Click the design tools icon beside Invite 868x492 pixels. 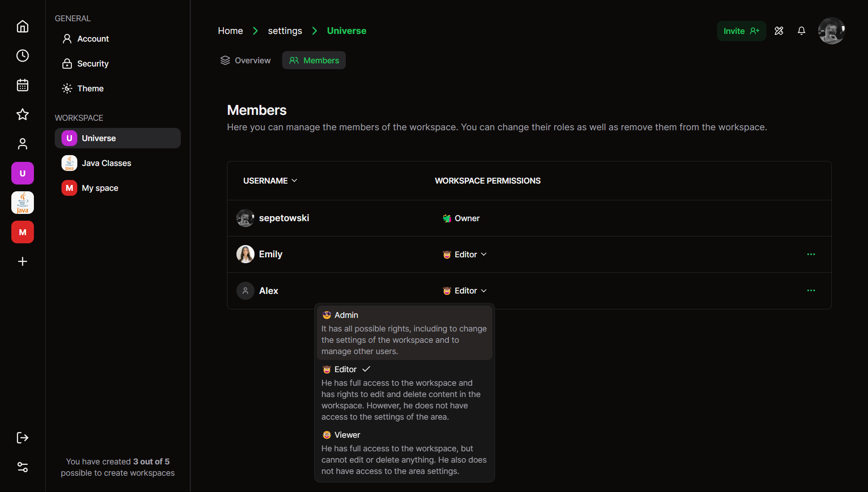pos(778,31)
